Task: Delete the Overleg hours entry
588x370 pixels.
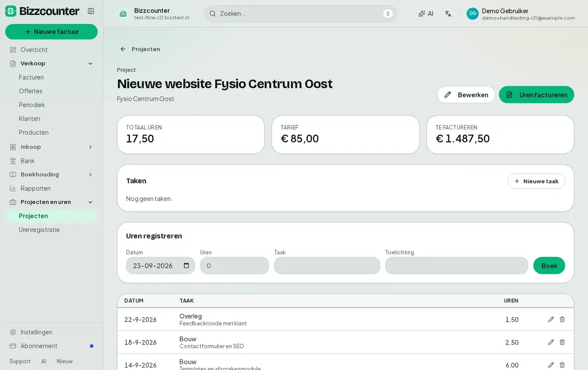Action: [x=562, y=320]
